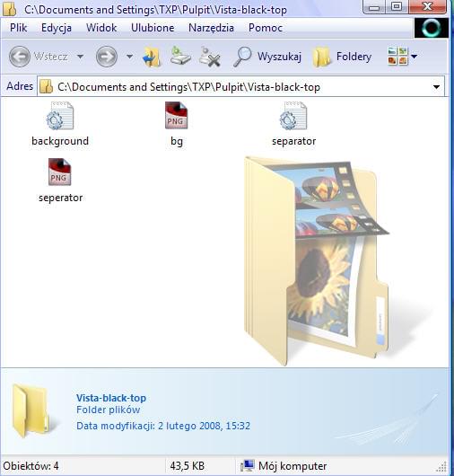Open the Plik menu
The width and height of the screenshot is (454, 476).
[18, 28]
